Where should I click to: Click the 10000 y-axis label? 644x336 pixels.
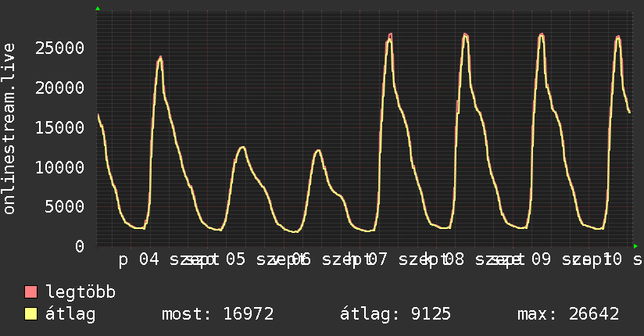tap(59, 167)
